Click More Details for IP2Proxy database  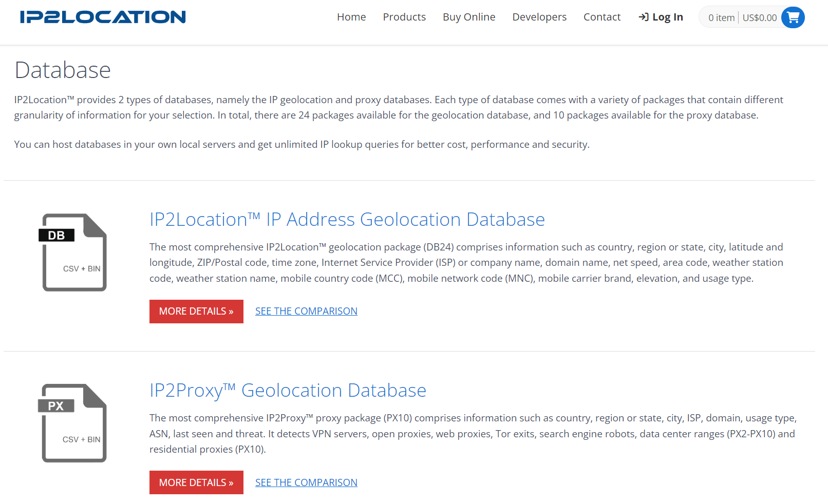(196, 482)
